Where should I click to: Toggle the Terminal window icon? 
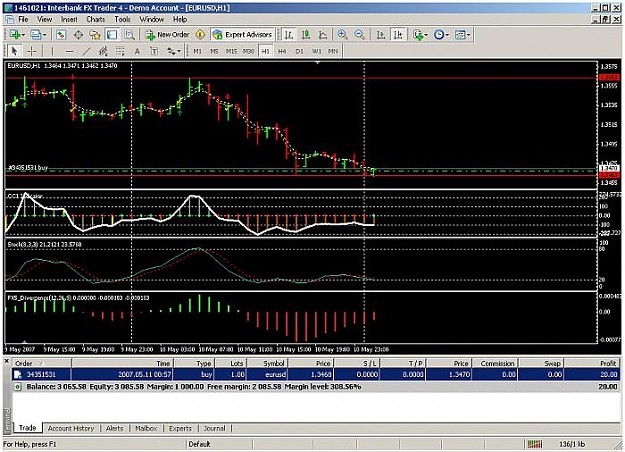(112, 35)
